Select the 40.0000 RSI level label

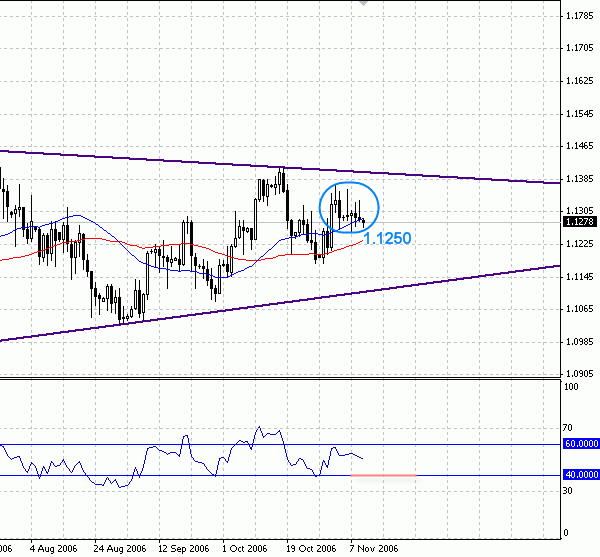coord(581,475)
